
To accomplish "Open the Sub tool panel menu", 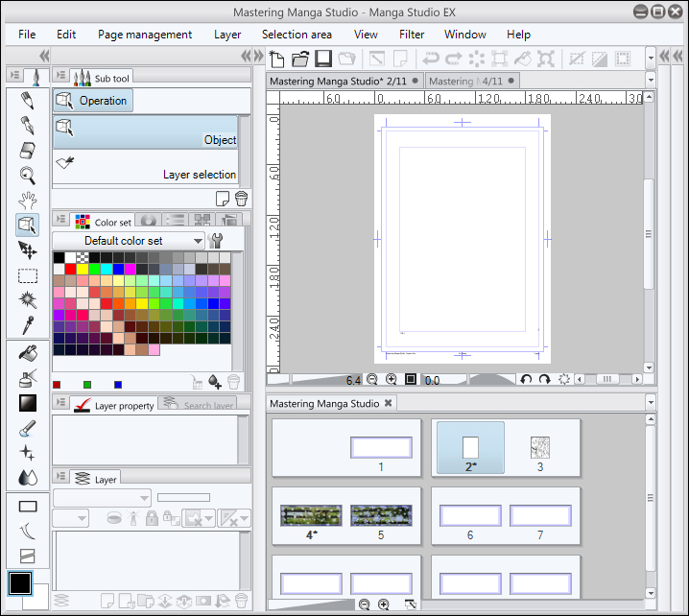I will click(x=60, y=75).
